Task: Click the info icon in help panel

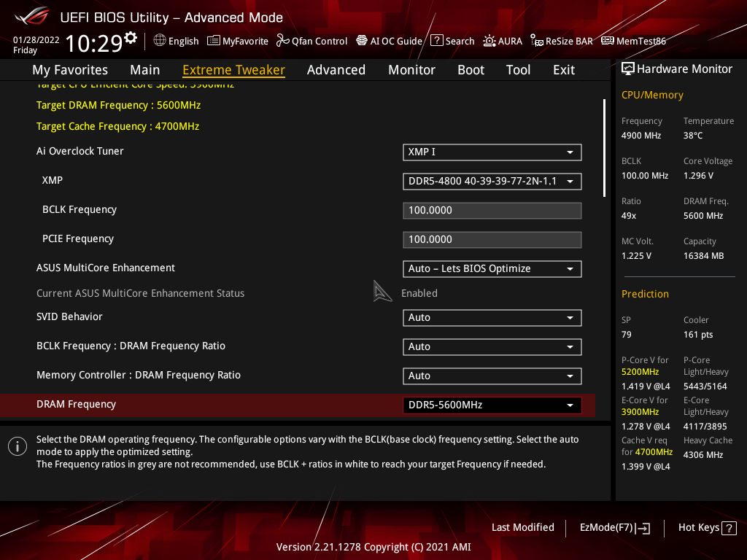Action: (18, 446)
